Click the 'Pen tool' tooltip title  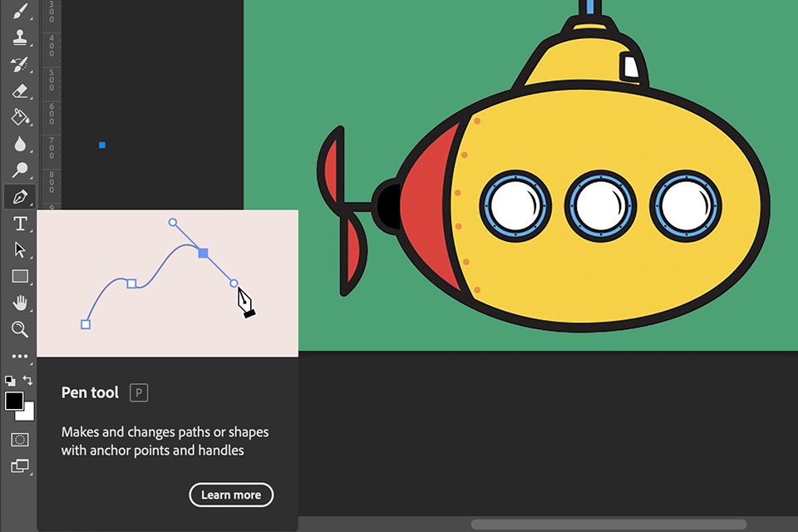coord(90,392)
